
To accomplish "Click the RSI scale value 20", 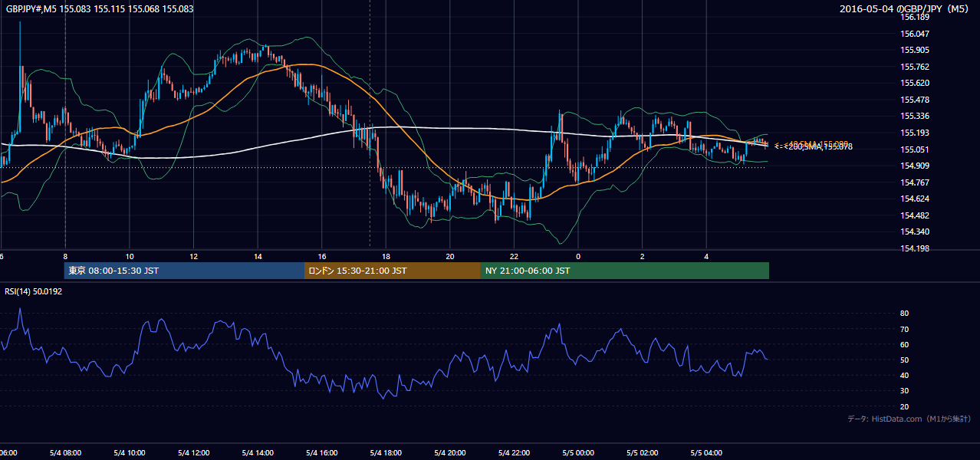I will [905, 406].
